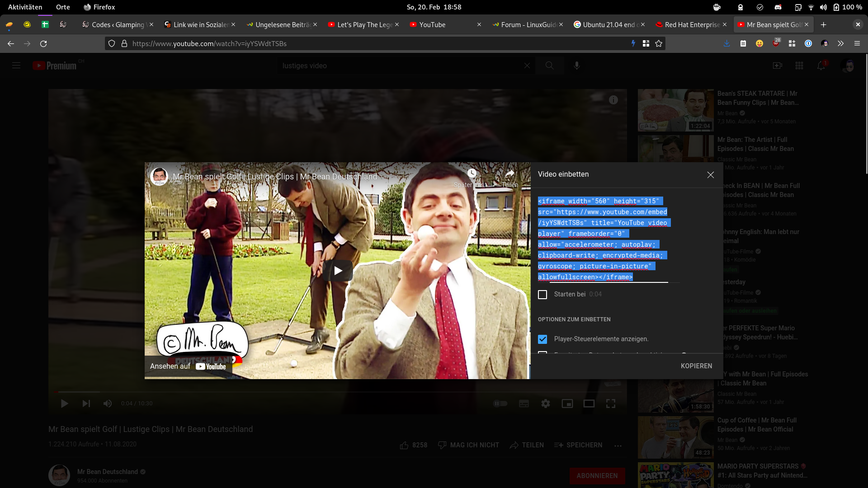Open YouTube notifications bell

tap(821, 66)
